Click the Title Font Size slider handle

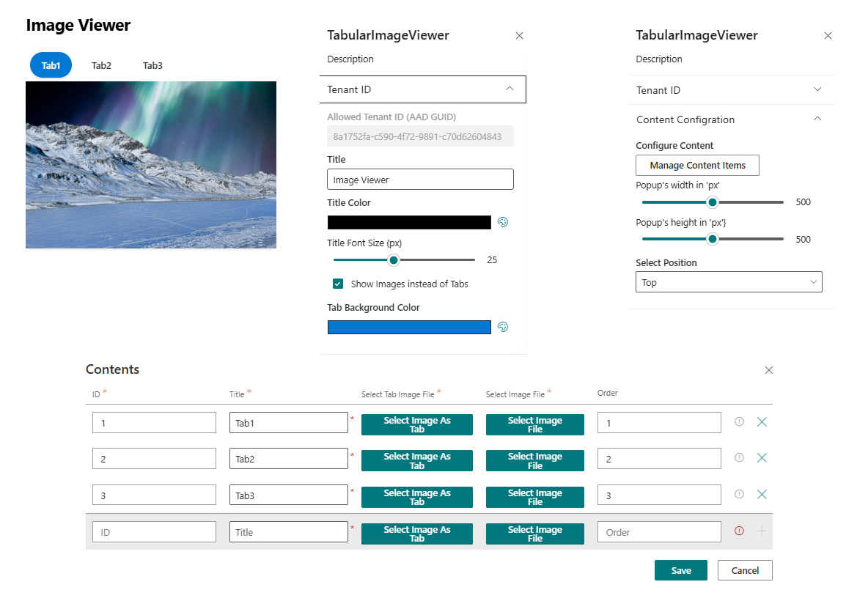point(394,260)
